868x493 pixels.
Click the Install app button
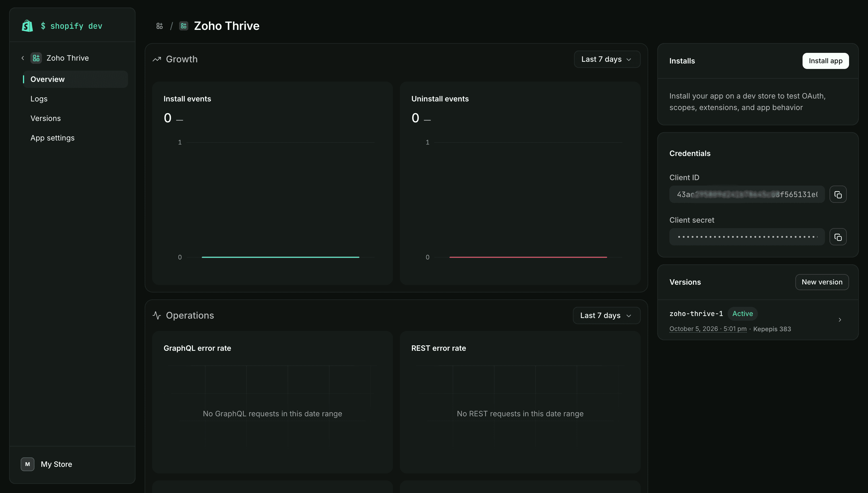tap(826, 61)
